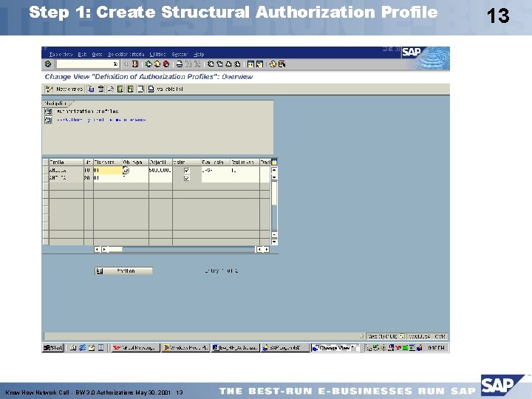Click the Copy As icon beside New entries
The image size is (532, 399).
click(x=91, y=89)
